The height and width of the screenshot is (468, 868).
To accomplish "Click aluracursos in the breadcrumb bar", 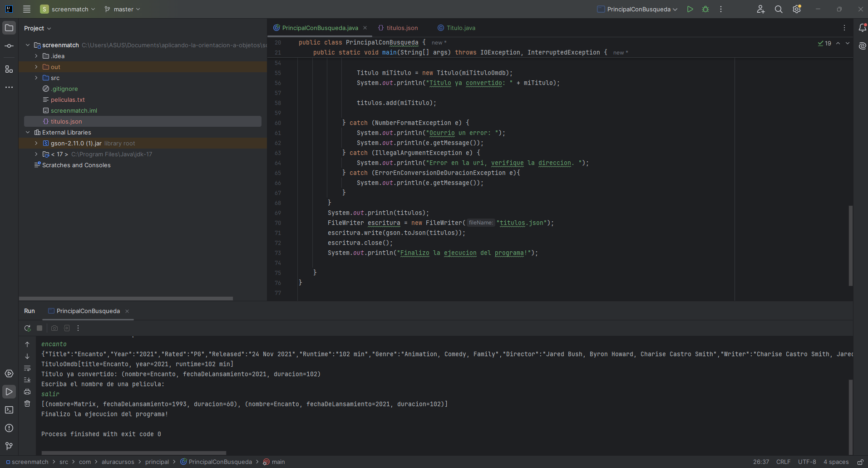I will [118, 462].
